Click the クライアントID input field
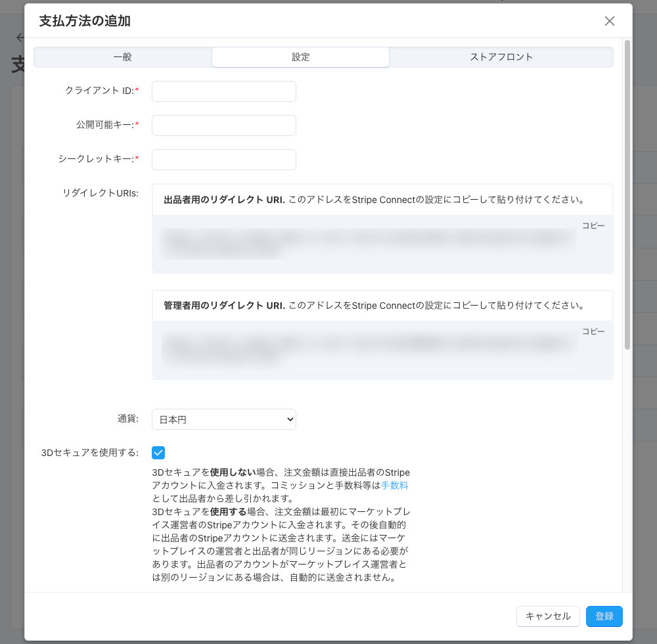 point(223,91)
